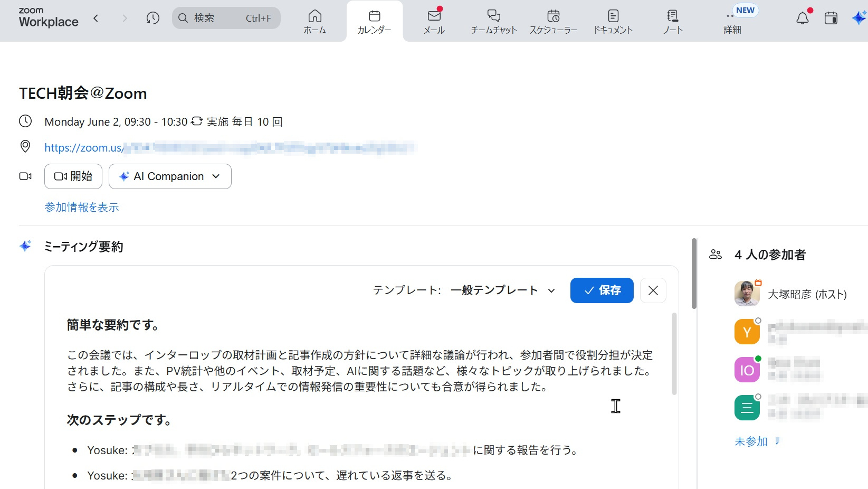The image size is (868, 489).
Task: Open the notifications bell
Action: point(803,18)
